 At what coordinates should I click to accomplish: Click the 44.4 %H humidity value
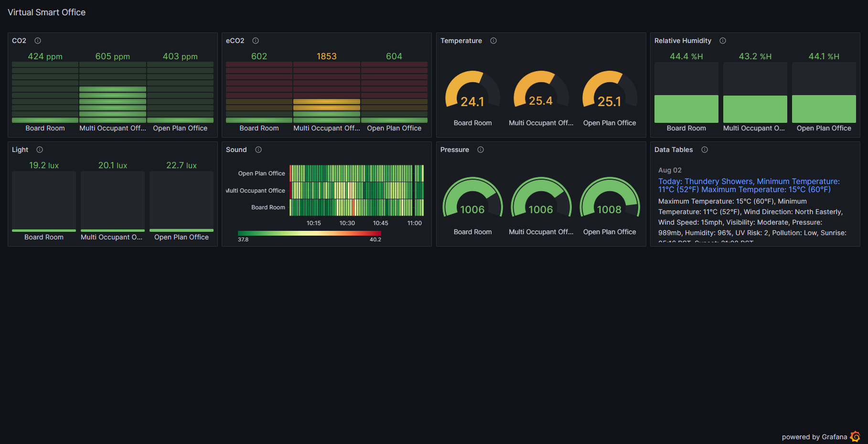tap(686, 56)
